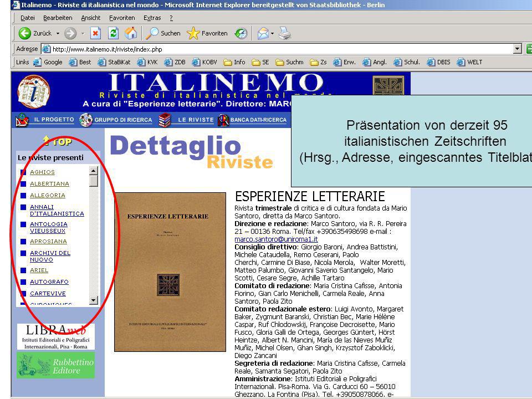Viewport: 532px width, 399px height.
Task: Click the BANCA DATI-RICERCA binoculars icon
Action: pyautogui.click(x=223, y=120)
